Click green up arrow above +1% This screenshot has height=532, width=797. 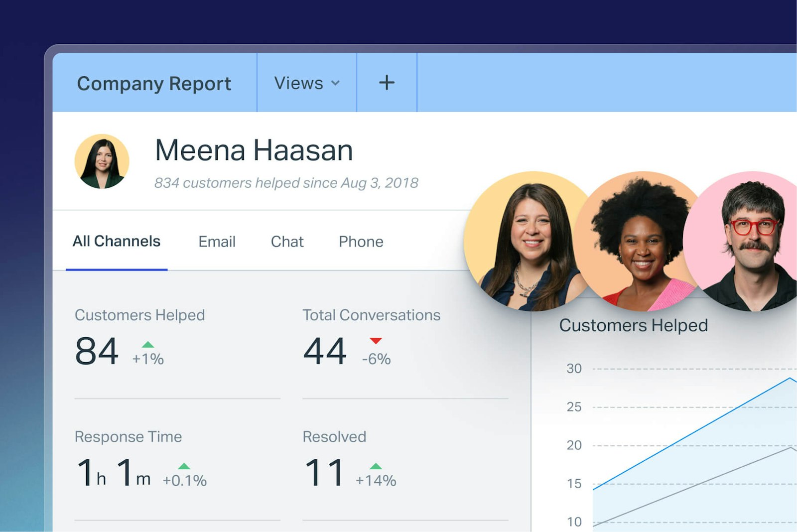tap(148, 344)
